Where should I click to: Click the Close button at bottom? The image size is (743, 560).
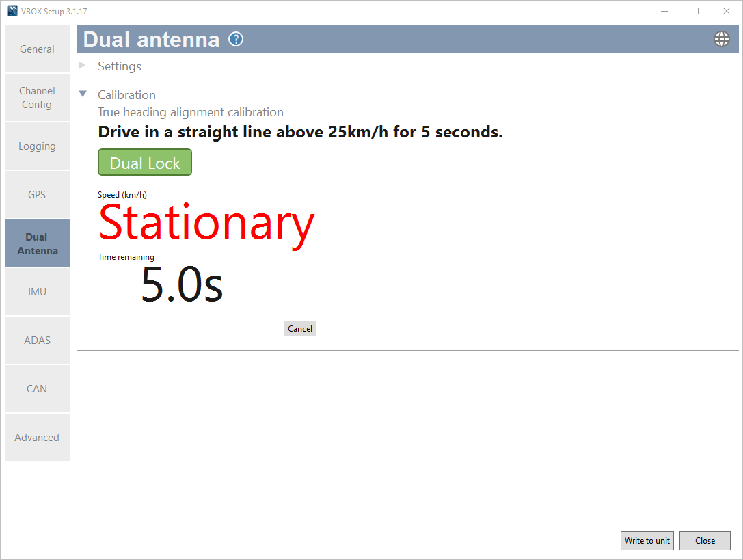[x=705, y=541]
